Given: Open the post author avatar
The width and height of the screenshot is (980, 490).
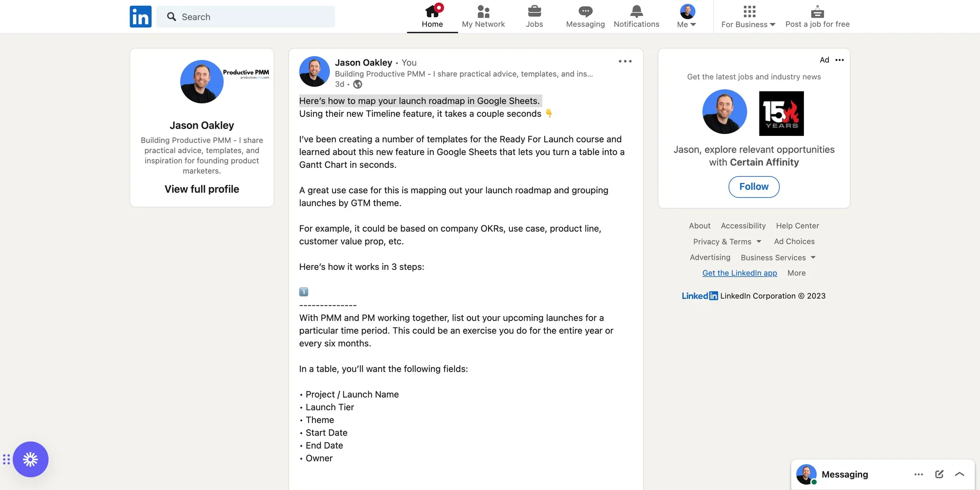Looking at the screenshot, I should click(314, 71).
